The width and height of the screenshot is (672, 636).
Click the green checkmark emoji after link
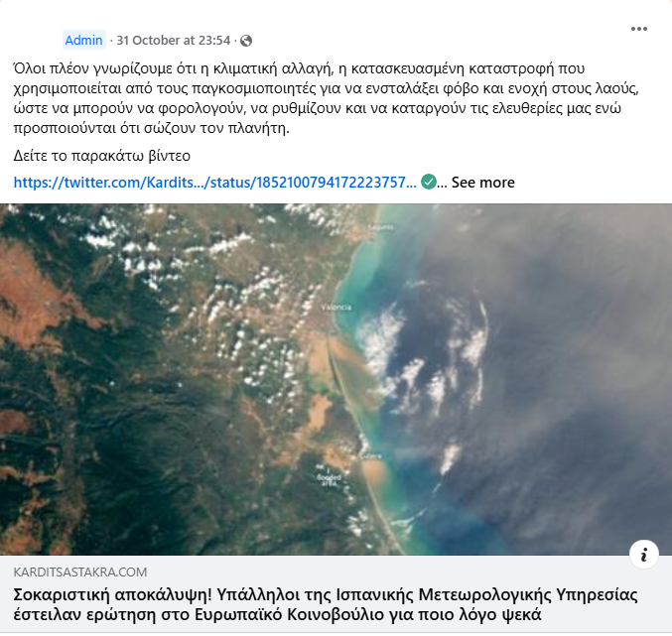(429, 182)
